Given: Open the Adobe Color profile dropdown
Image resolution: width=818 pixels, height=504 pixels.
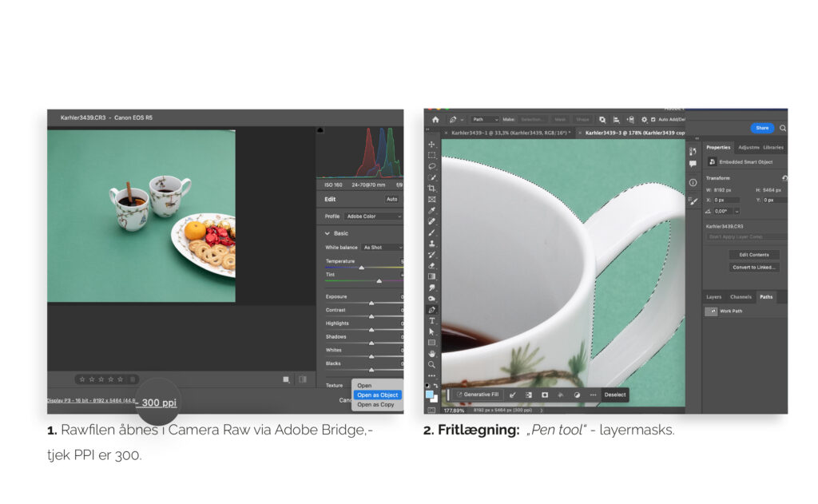Looking at the screenshot, I should [374, 216].
